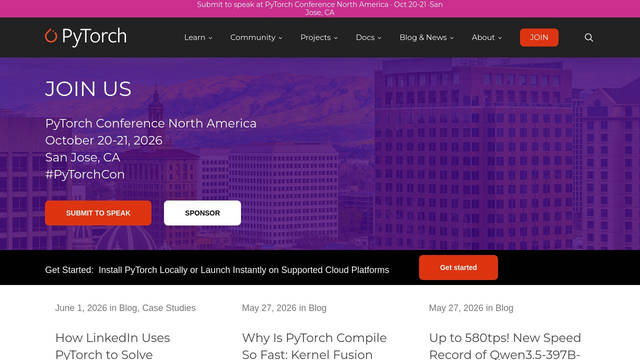The image size is (640, 360).
Task: Click the June 1, 2026 date
Action: [81, 308]
